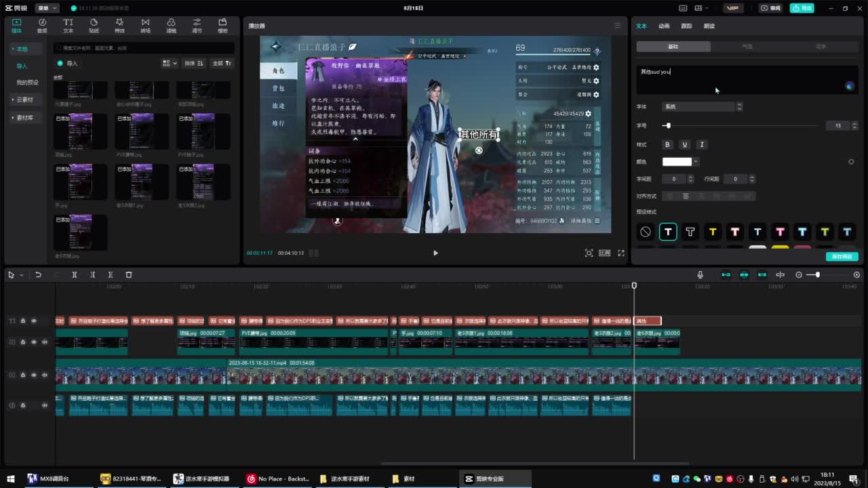Select the yellow T preset style
Screen dimensions: 868x488
[x=712, y=232]
